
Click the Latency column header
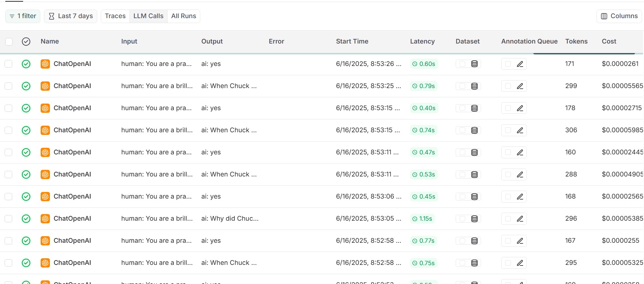pyautogui.click(x=422, y=42)
